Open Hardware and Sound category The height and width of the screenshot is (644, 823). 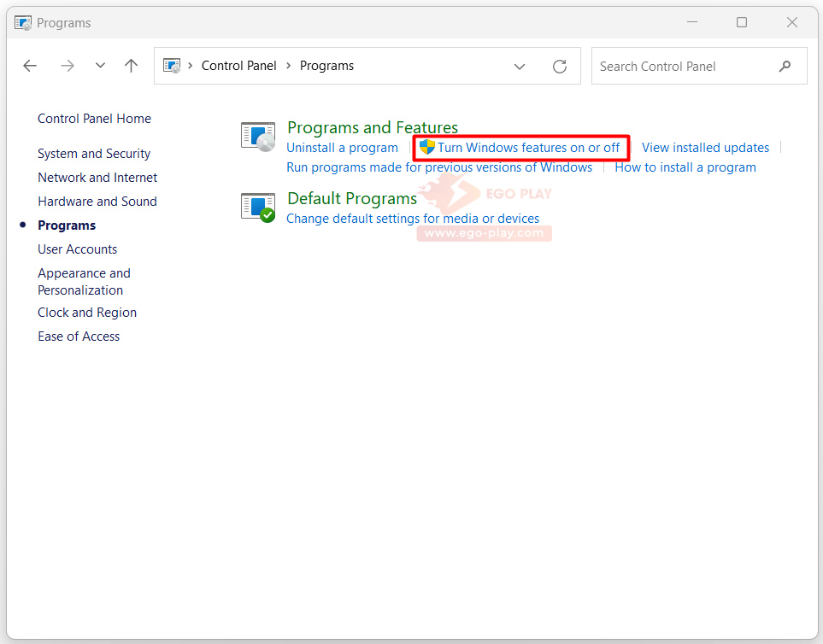point(97,202)
